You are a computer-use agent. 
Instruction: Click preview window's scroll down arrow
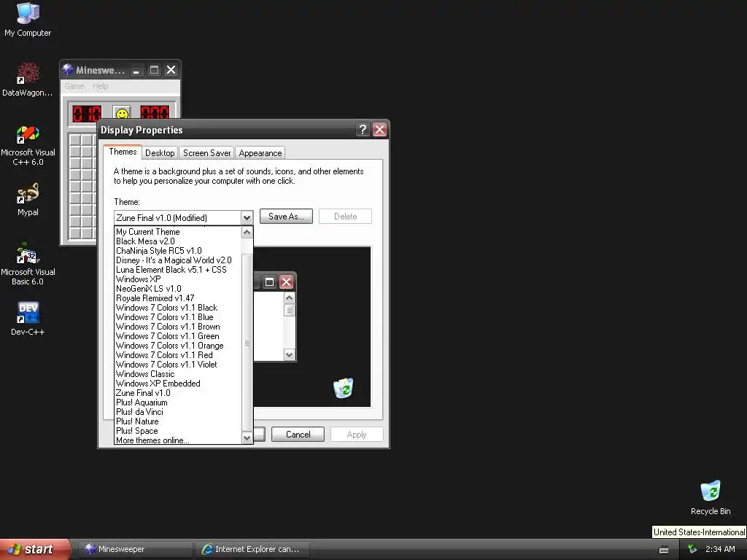(x=289, y=355)
